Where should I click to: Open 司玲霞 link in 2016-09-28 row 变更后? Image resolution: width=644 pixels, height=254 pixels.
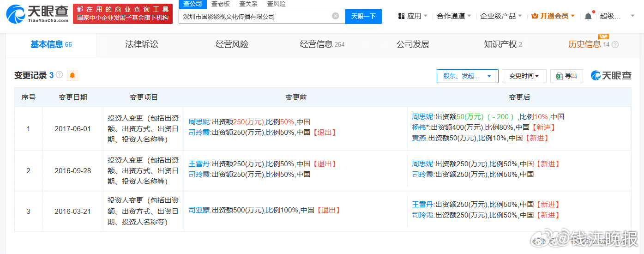[423, 175]
